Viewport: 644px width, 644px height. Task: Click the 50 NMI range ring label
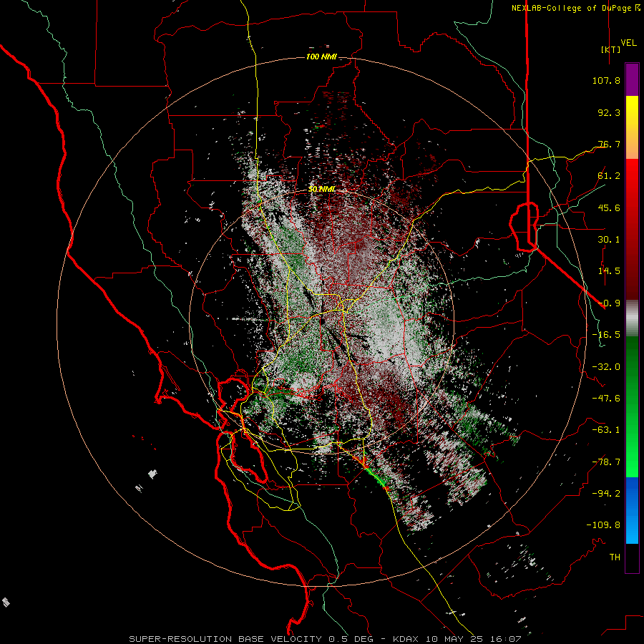(x=321, y=190)
